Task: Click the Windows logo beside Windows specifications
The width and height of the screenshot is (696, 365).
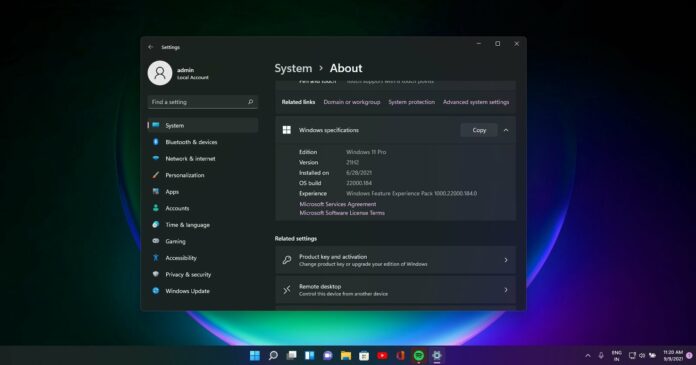Action: (287, 130)
